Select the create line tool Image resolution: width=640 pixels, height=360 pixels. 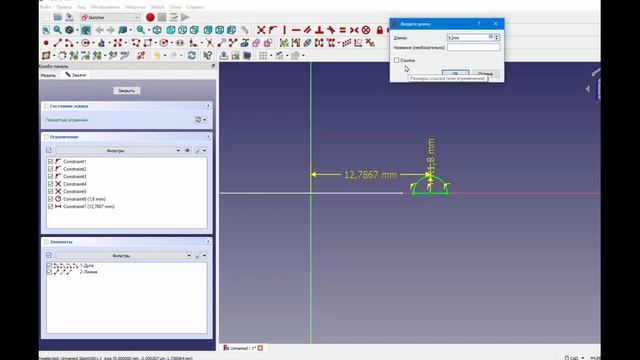tap(58, 43)
